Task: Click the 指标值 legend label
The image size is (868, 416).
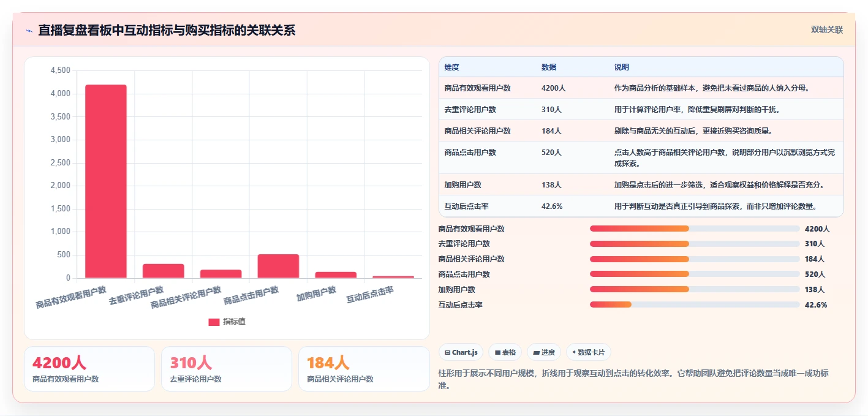Action: tap(234, 322)
